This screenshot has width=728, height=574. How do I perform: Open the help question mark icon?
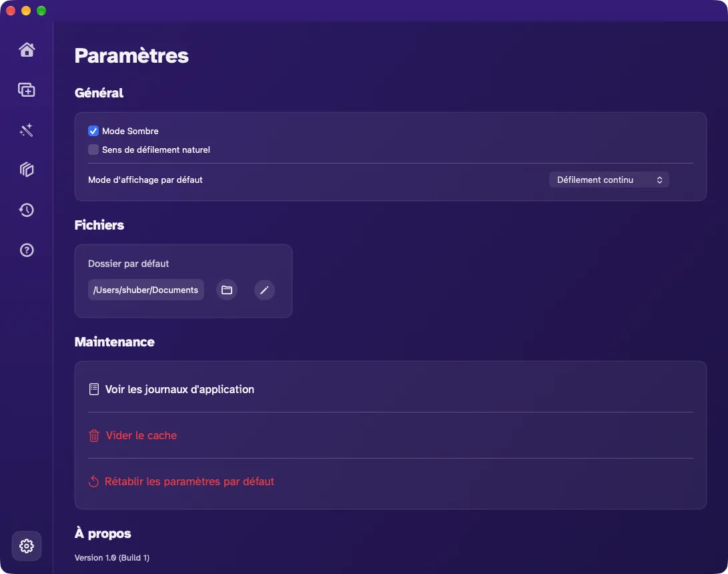(27, 250)
